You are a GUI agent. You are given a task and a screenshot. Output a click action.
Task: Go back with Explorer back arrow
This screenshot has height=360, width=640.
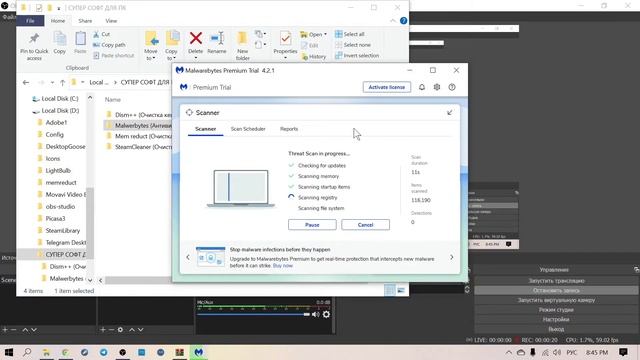26,82
